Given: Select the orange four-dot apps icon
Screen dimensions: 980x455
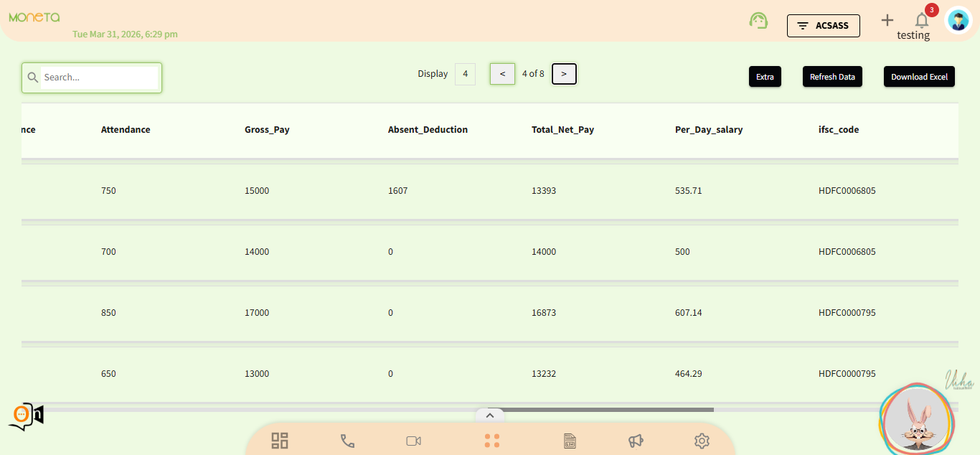Looking at the screenshot, I should click(x=491, y=441).
